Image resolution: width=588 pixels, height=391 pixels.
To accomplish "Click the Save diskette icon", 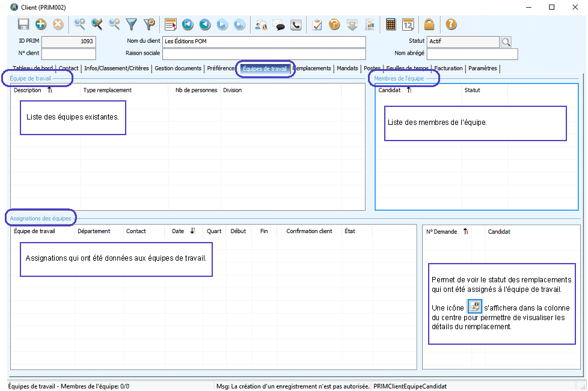I will click(x=23, y=25).
